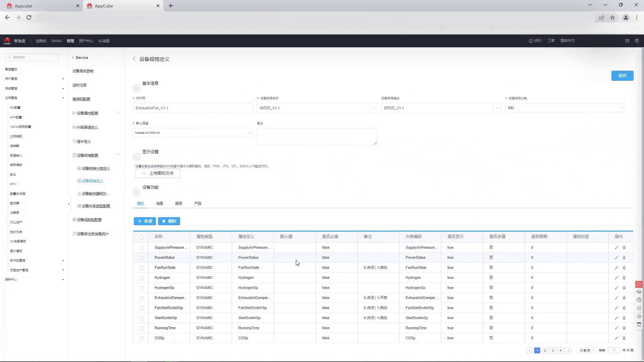Screen dimensions: 644x362
Task: Open 控制台 in top navigation
Action: pyautogui.click(x=41, y=41)
